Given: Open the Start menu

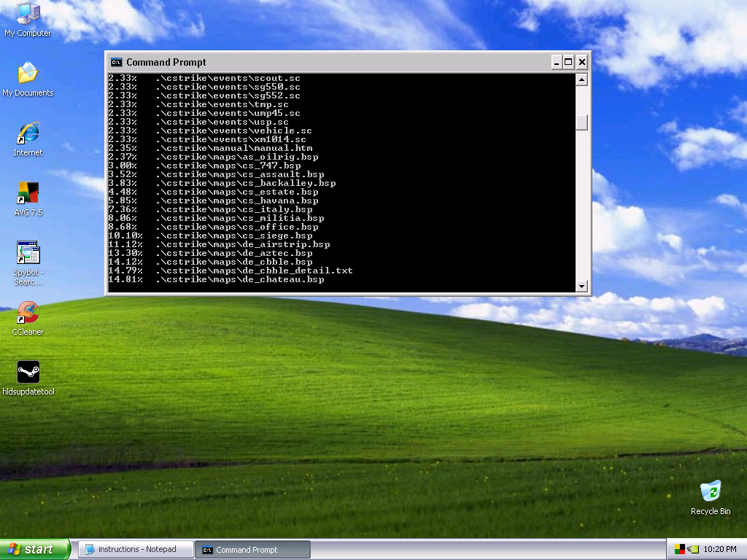Looking at the screenshot, I should [35, 549].
